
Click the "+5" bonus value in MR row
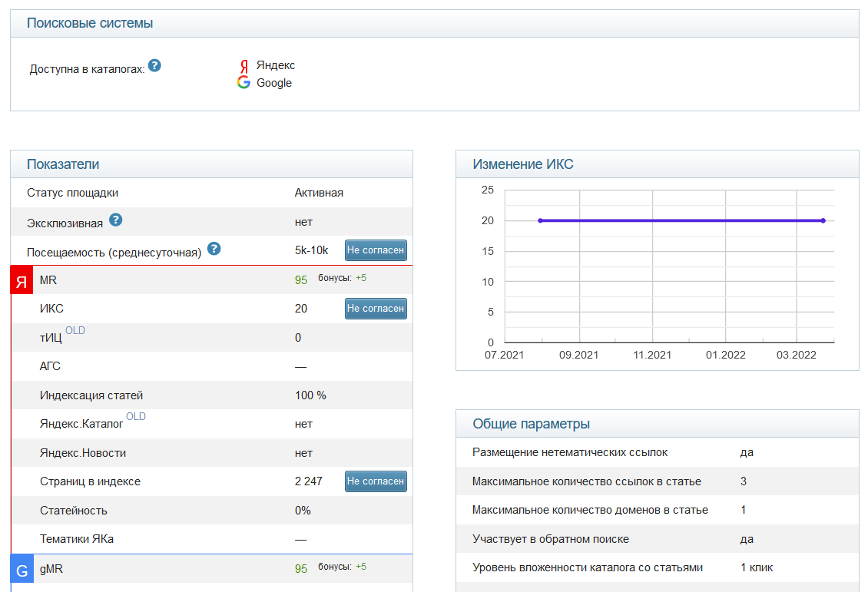point(361,278)
